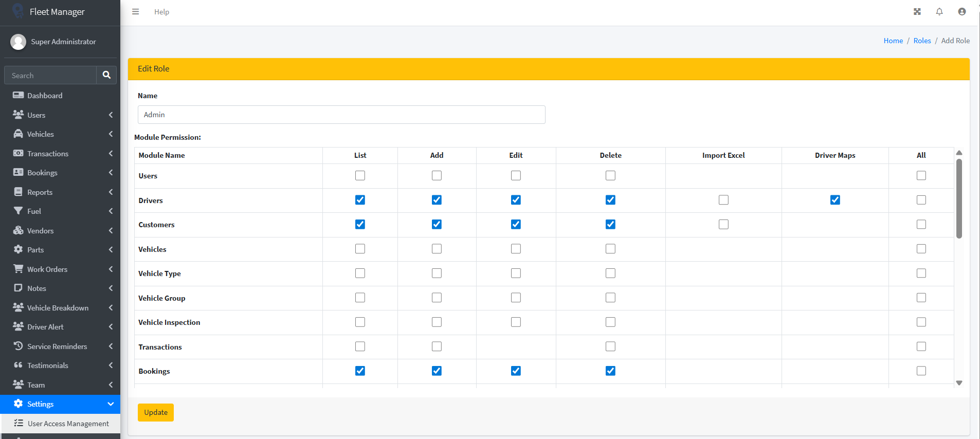
Task: Click the role Name input field
Action: 341,115
